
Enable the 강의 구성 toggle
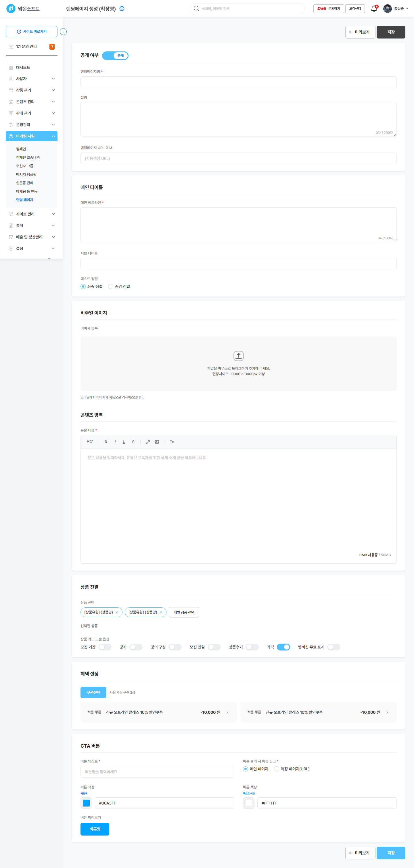click(x=175, y=647)
